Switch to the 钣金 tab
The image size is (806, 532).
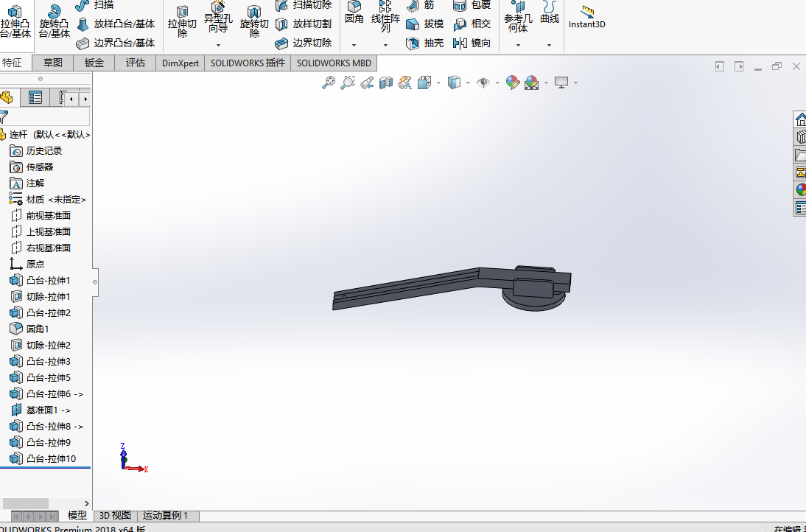click(94, 63)
